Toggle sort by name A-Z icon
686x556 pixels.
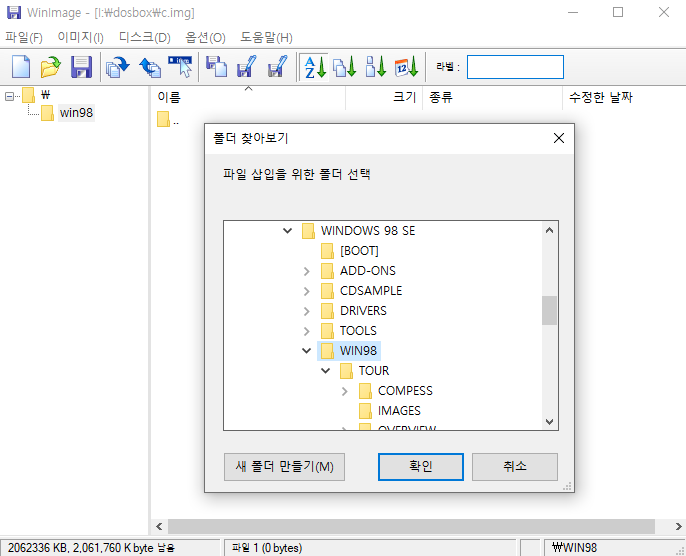[315, 67]
